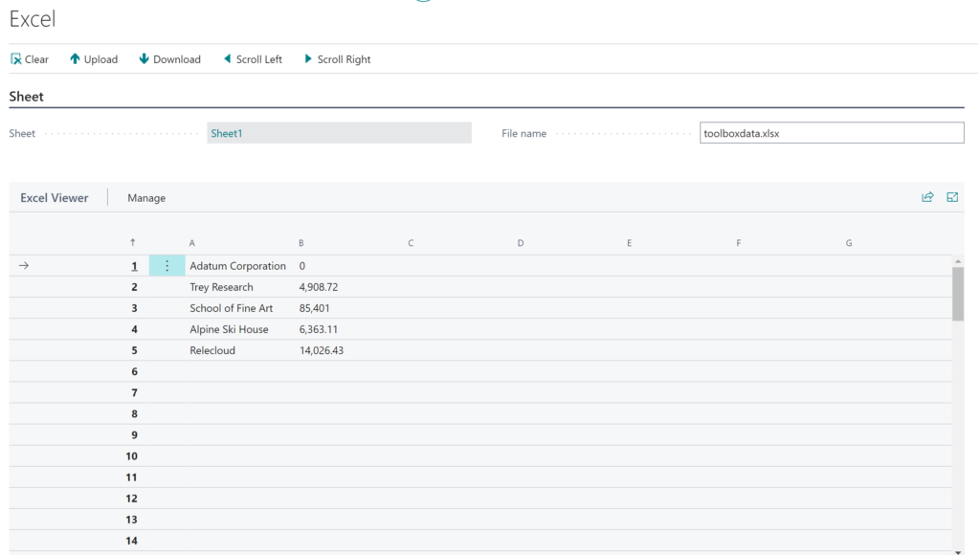
Task: Click the value 0 in row 1
Action: (301, 266)
